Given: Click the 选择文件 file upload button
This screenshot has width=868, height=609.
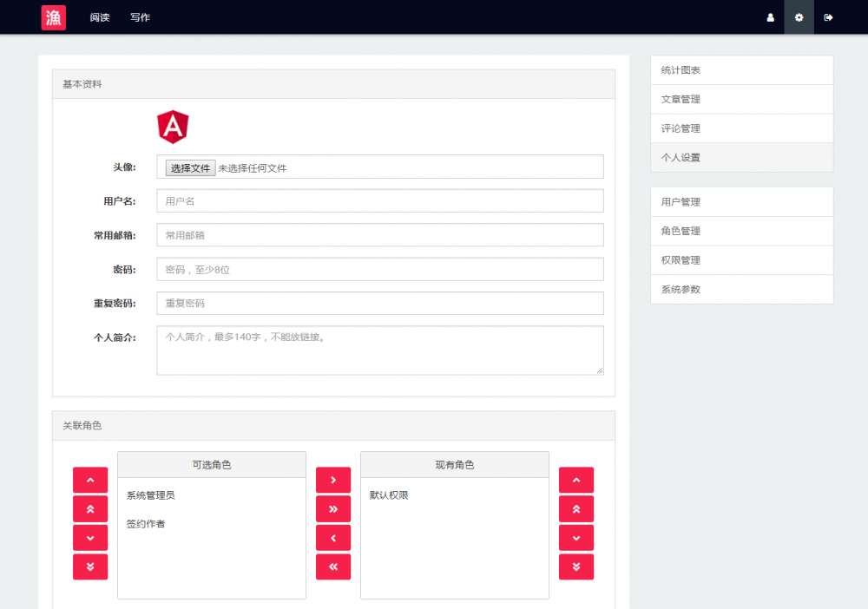Looking at the screenshot, I should [189, 167].
